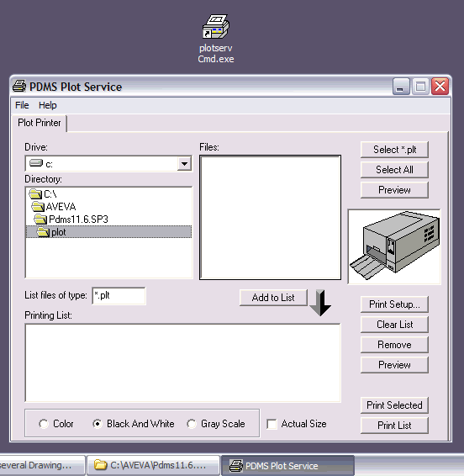Select the C:\ folder icon in Directory
The image size is (464, 476).
(35, 193)
